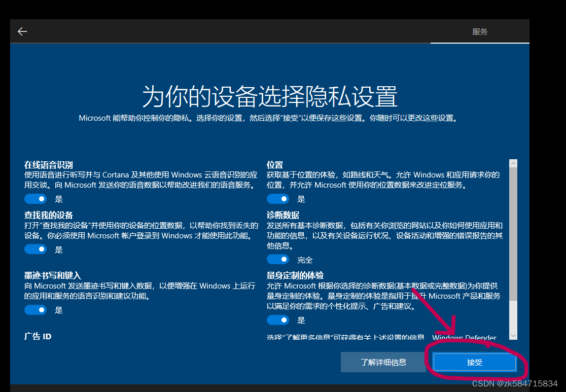Toggle the 诊断数据 switch set to 完全
The height and width of the screenshot is (392, 566).
pos(278,259)
